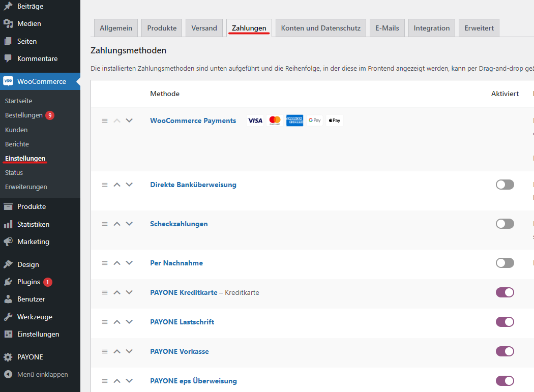Move WooCommerce Payments down with chevron
534x392 pixels.
129,120
